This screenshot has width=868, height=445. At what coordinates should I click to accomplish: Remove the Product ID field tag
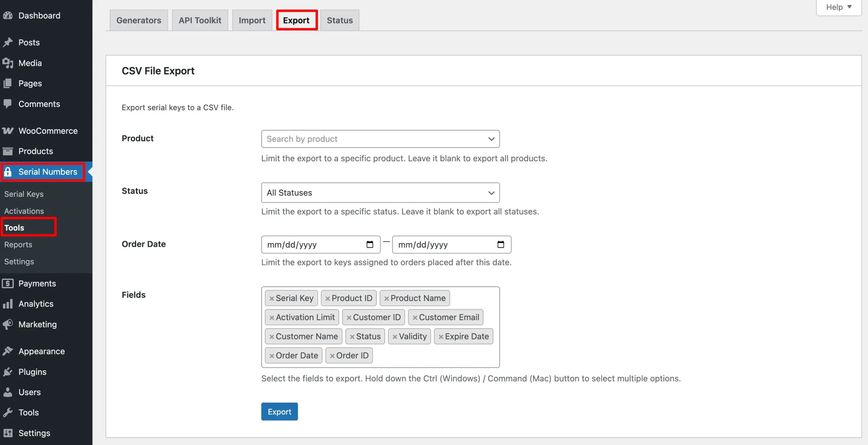pyautogui.click(x=328, y=299)
